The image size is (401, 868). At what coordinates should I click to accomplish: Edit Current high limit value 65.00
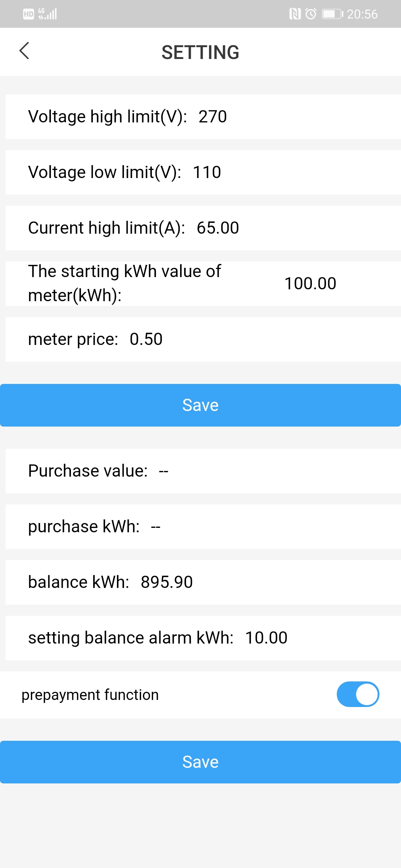(x=218, y=228)
